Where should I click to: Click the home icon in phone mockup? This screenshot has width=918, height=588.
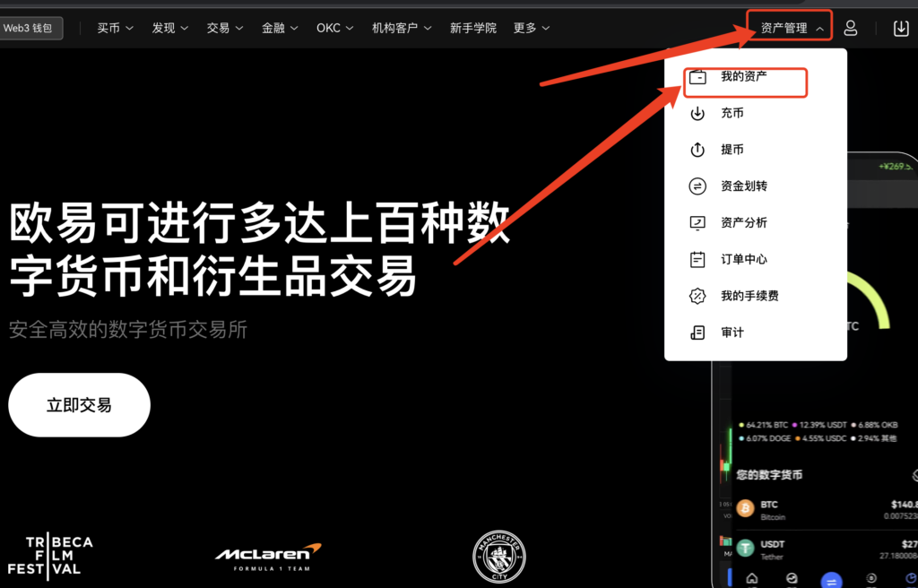pyautogui.click(x=752, y=579)
